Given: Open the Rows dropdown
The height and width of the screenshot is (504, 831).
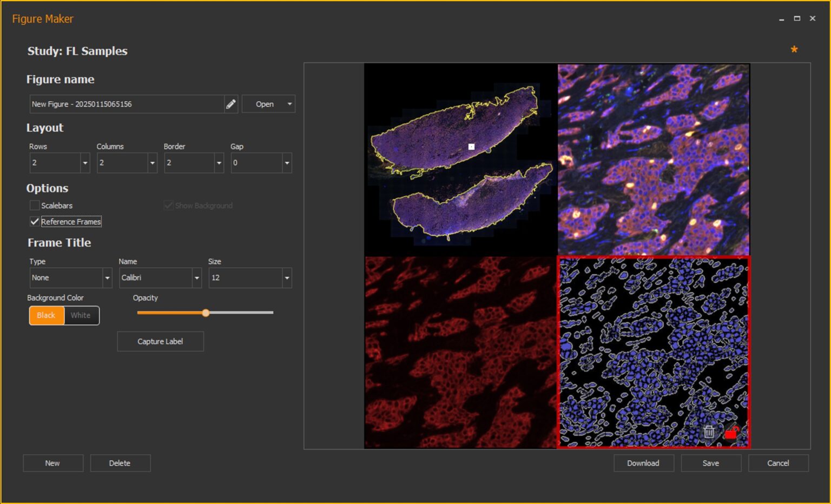Looking at the screenshot, I should click(84, 163).
